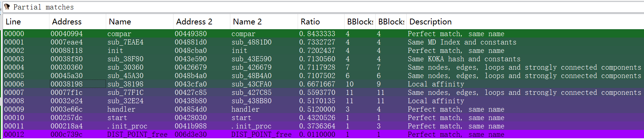Click sub_43CFA0 in Name 2 column
Viewport: 644px width, 139px height.
252,84
